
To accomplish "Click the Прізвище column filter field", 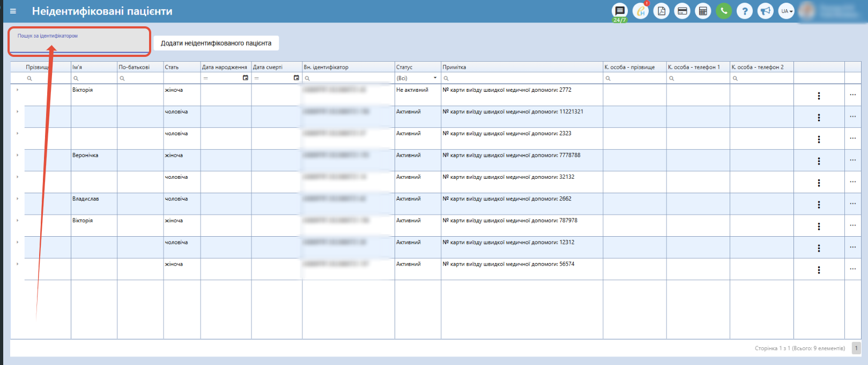I will click(48, 78).
